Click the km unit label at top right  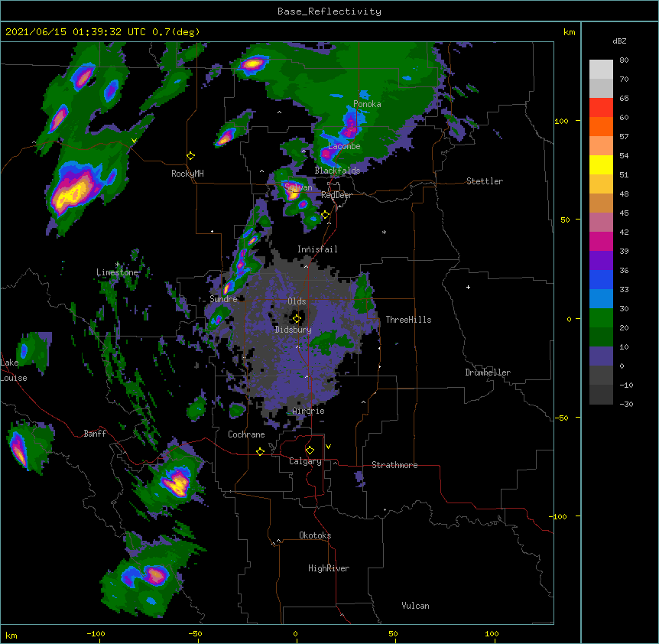coord(569,32)
